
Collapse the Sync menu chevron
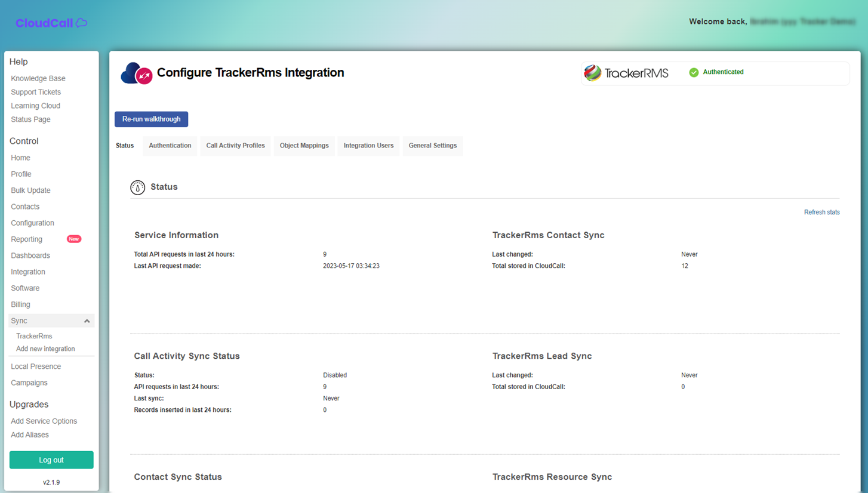coord(87,321)
